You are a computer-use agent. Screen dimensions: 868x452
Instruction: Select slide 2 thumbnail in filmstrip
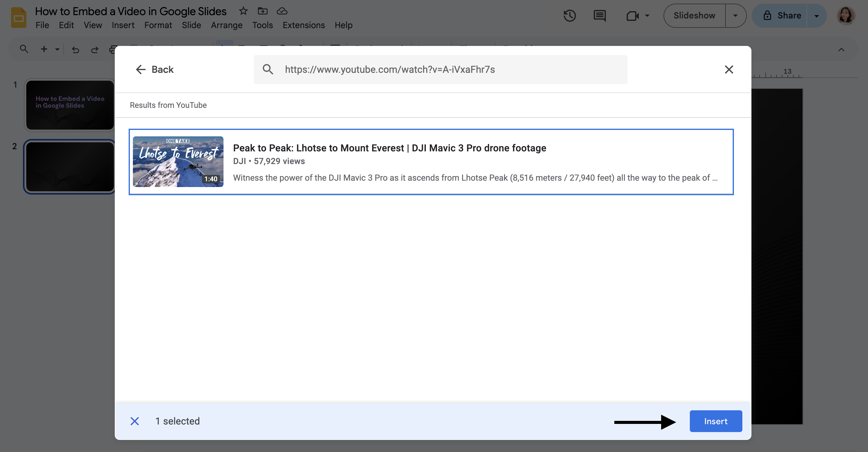click(70, 166)
